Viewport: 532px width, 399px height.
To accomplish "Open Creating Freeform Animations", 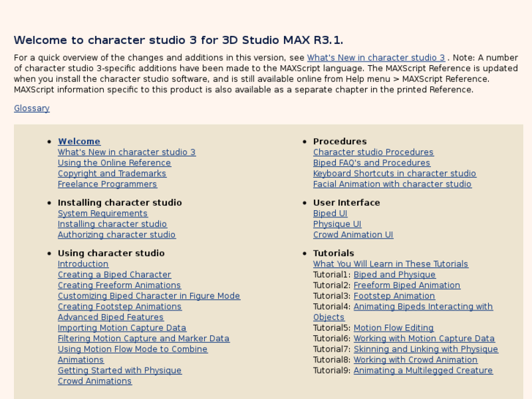I will (119, 286).
